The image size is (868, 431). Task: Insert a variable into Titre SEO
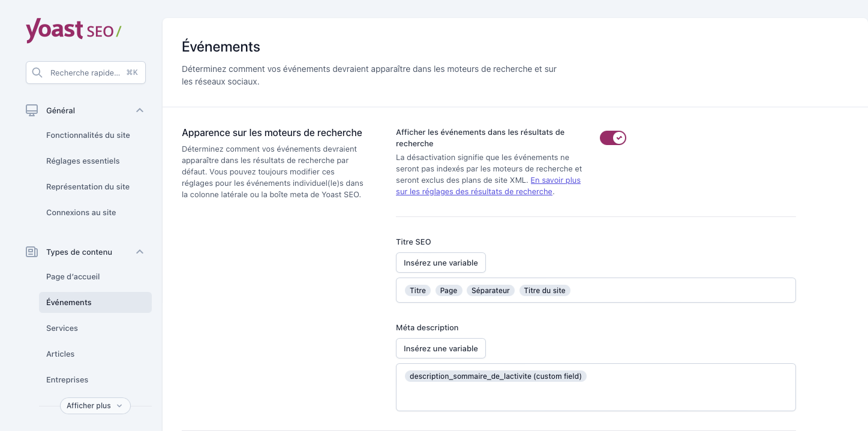(440, 263)
